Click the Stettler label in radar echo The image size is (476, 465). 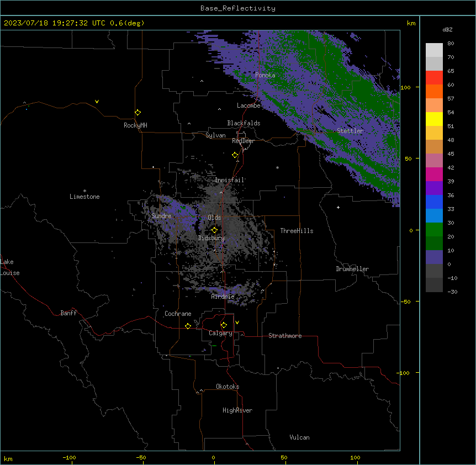tap(350, 131)
